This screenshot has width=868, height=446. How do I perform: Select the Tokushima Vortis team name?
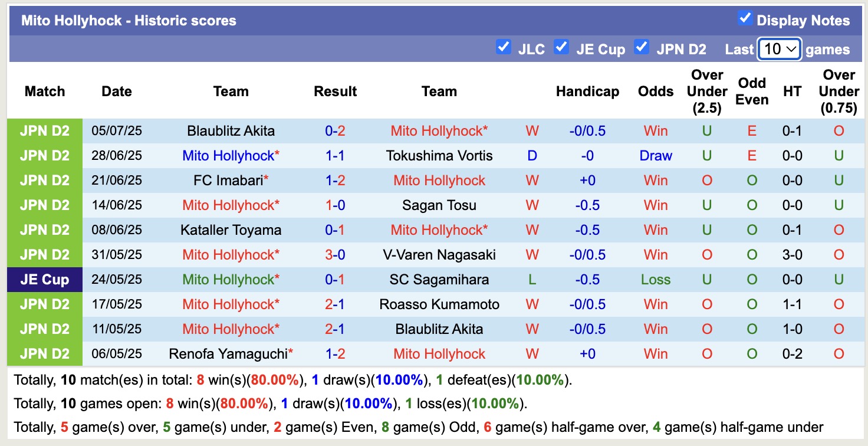click(439, 155)
